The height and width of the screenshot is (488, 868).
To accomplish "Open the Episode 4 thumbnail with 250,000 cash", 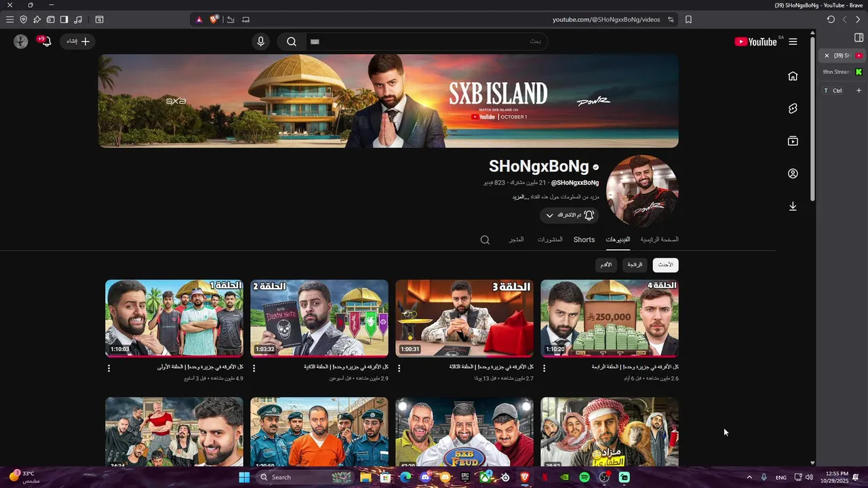I will 610,319.
